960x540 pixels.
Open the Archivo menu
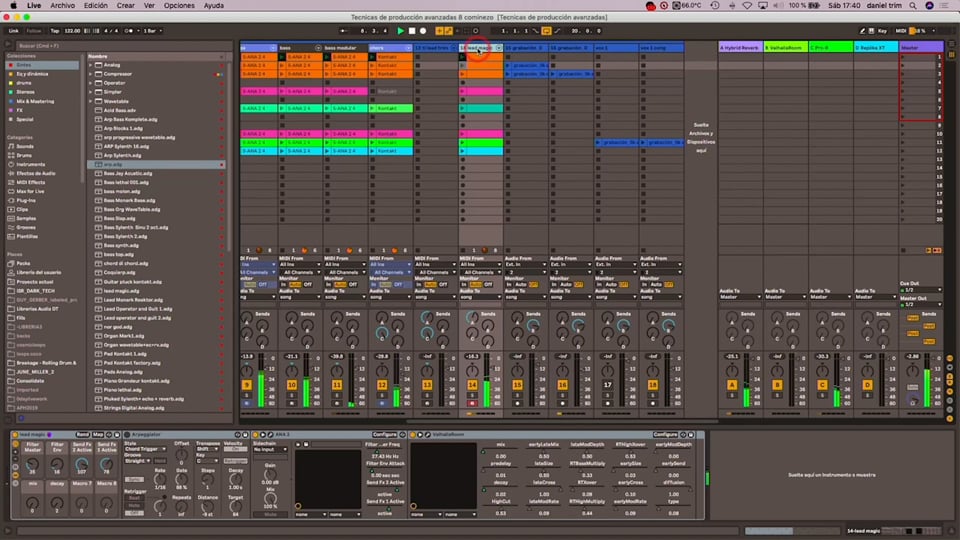pos(62,6)
